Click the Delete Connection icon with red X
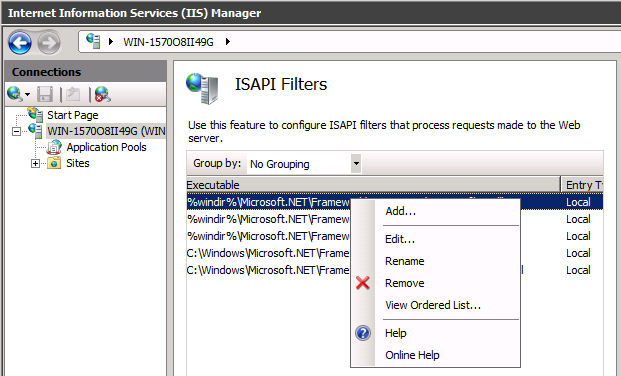Image resolution: width=621 pixels, height=376 pixels. (103, 94)
